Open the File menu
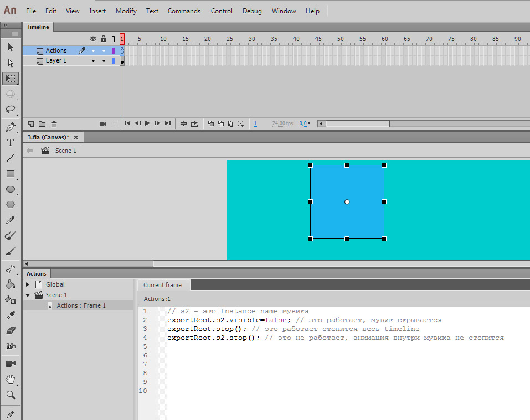 point(31,11)
